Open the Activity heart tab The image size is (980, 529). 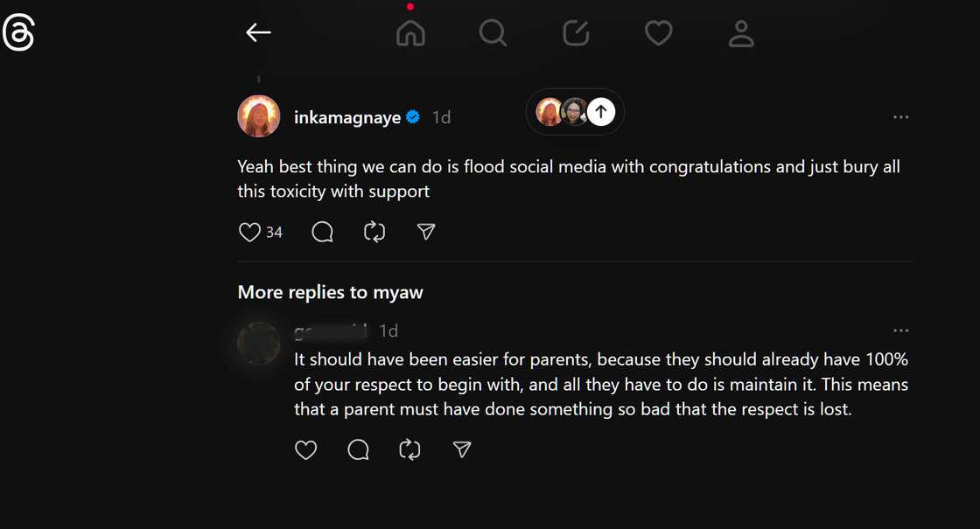tap(658, 33)
